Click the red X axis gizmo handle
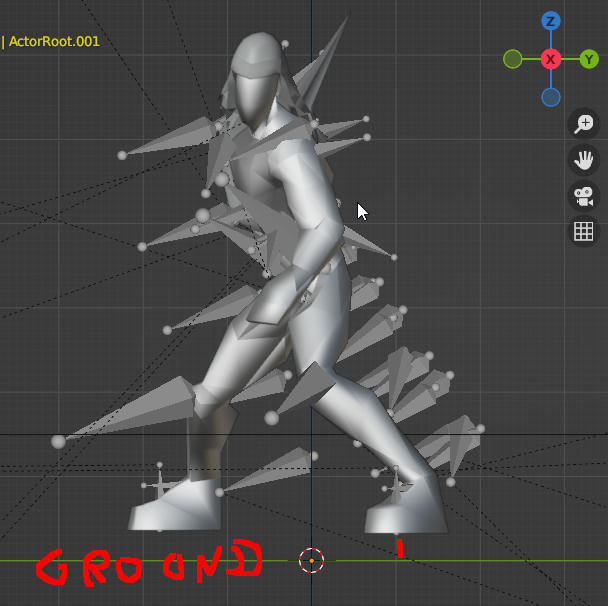Image resolution: width=608 pixels, height=606 pixels. (550, 59)
